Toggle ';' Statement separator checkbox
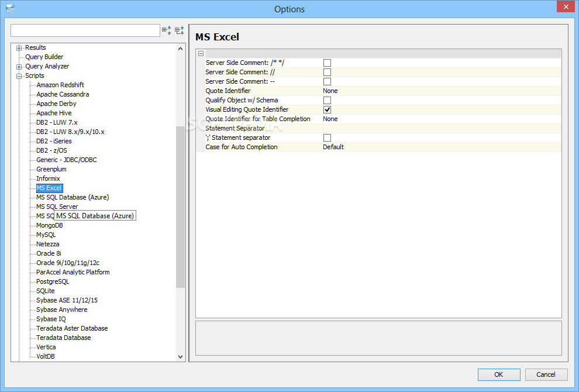This screenshot has height=392, width=579. (x=327, y=138)
